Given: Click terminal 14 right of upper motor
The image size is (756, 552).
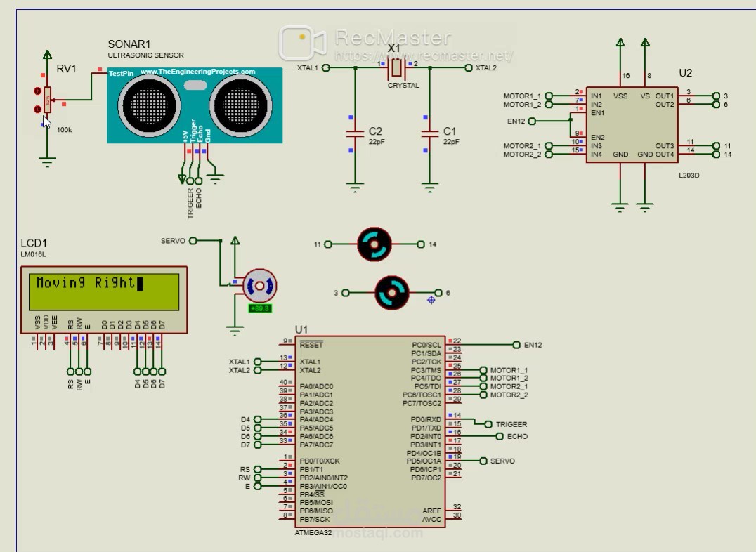Looking at the screenshot, I should (x=421, y=244).
